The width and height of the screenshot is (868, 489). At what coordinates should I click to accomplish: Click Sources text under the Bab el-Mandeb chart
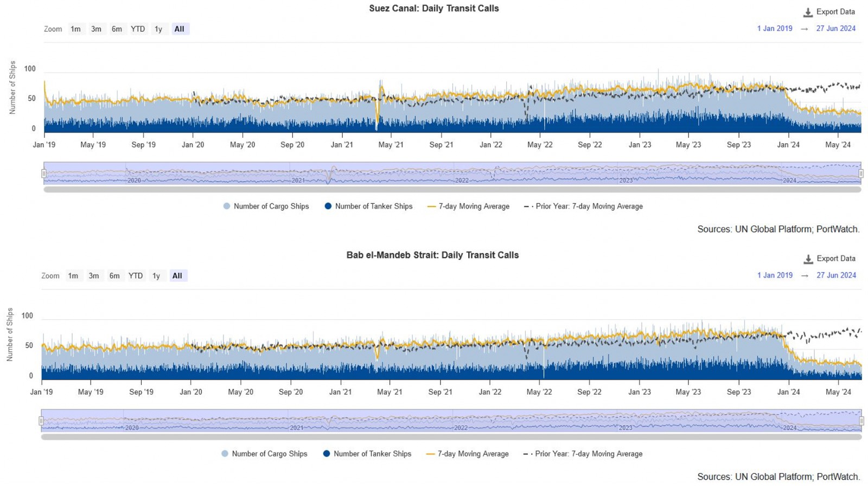point(778,477)
